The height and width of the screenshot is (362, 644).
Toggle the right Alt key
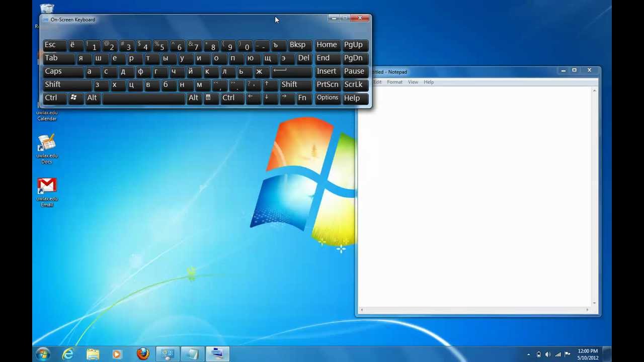tap(194, 98)
